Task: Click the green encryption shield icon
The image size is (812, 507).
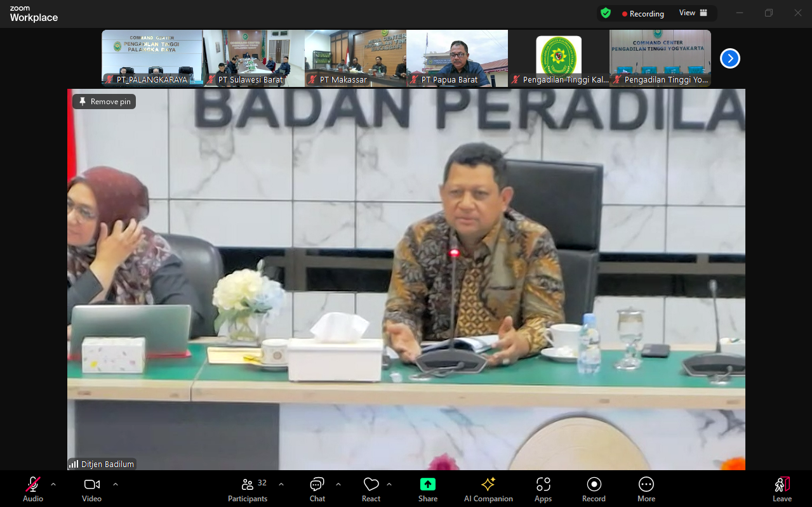Action: point(606,13)
